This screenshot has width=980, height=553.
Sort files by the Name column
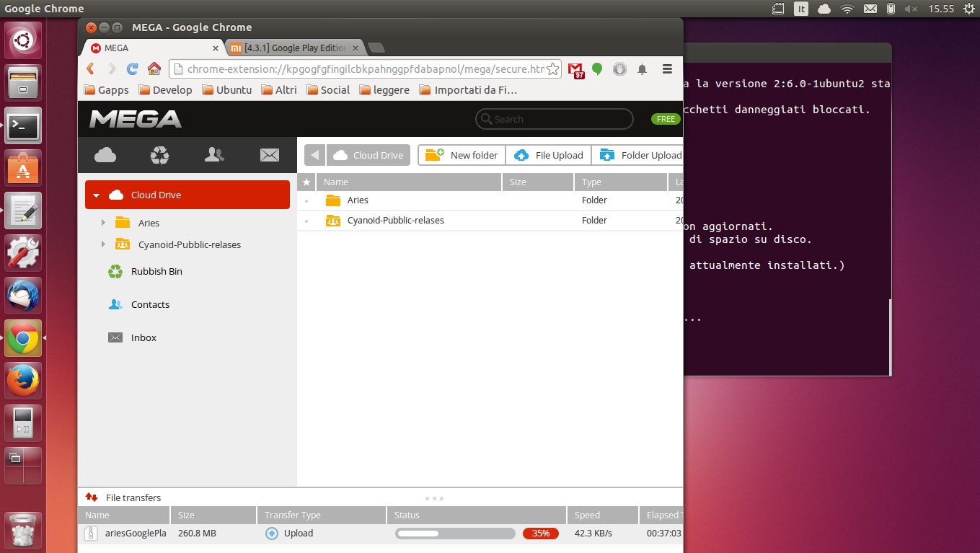point(408,182)
